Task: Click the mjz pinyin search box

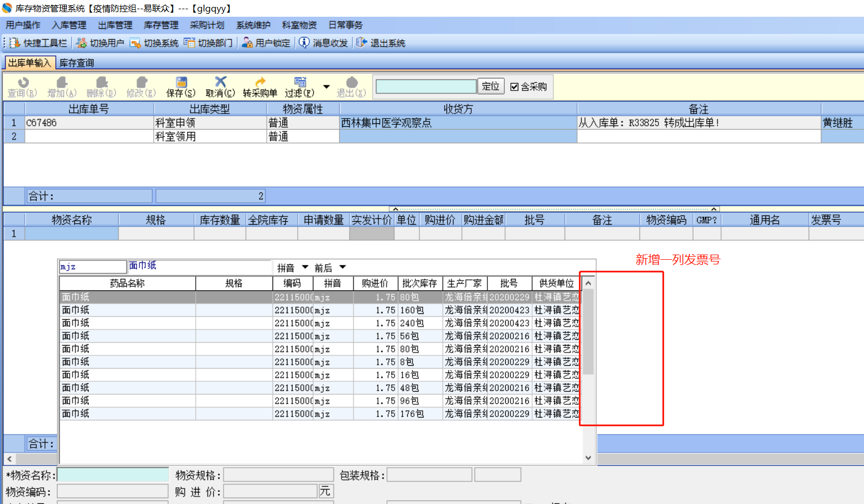Action: coord(93,267)
